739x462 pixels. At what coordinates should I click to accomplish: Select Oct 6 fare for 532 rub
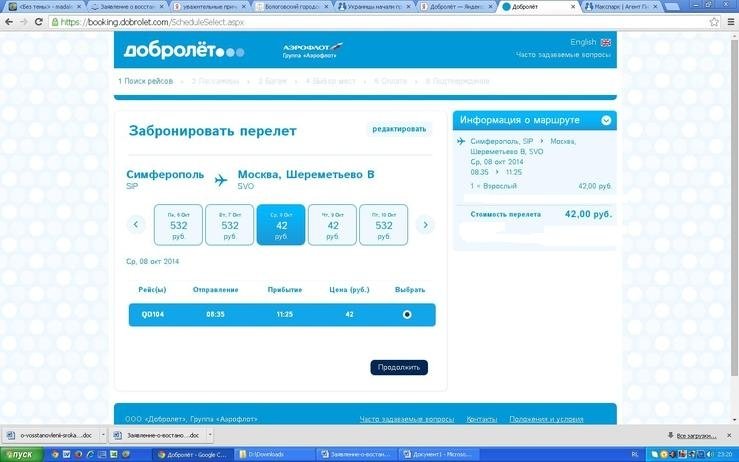click(x=178, y=225)
